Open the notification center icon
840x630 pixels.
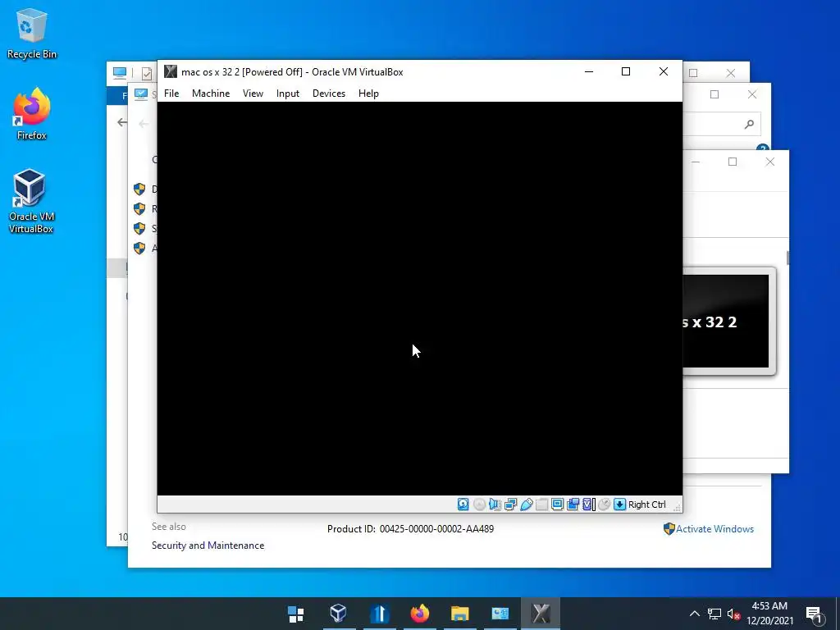pos(814,614)
